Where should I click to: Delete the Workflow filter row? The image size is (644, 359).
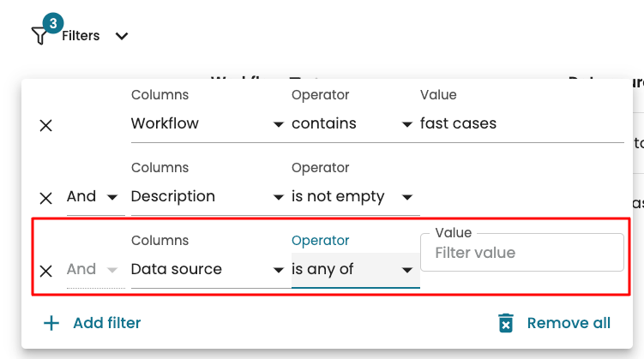tap(46, 125)
